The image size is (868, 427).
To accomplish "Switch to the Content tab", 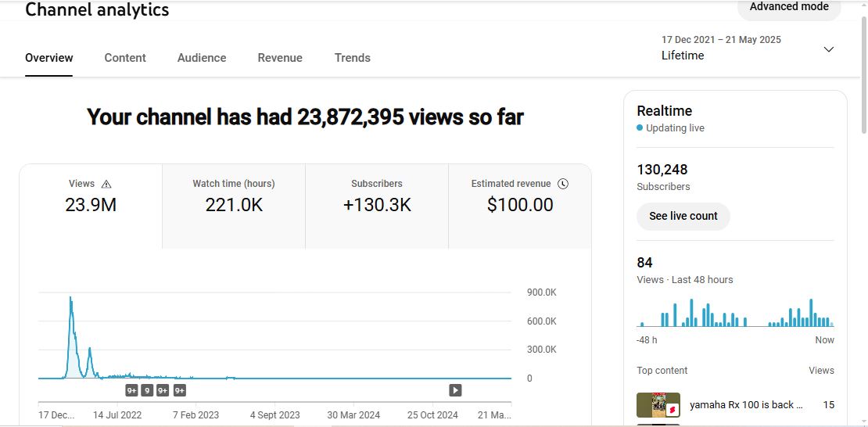I will point(125,58).
